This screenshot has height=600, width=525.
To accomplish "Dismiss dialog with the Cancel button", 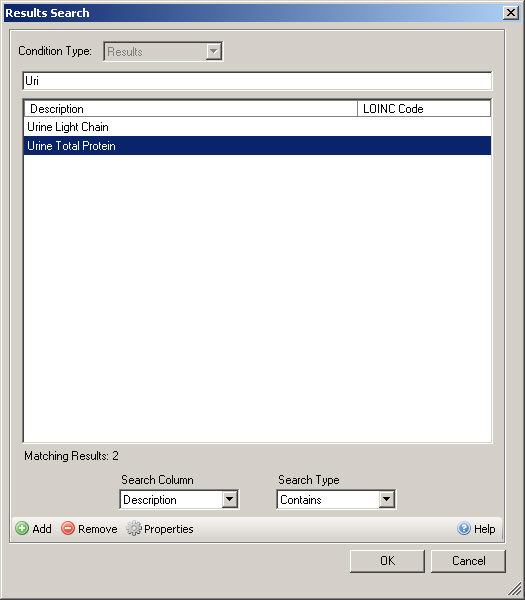I will point(468,561).
